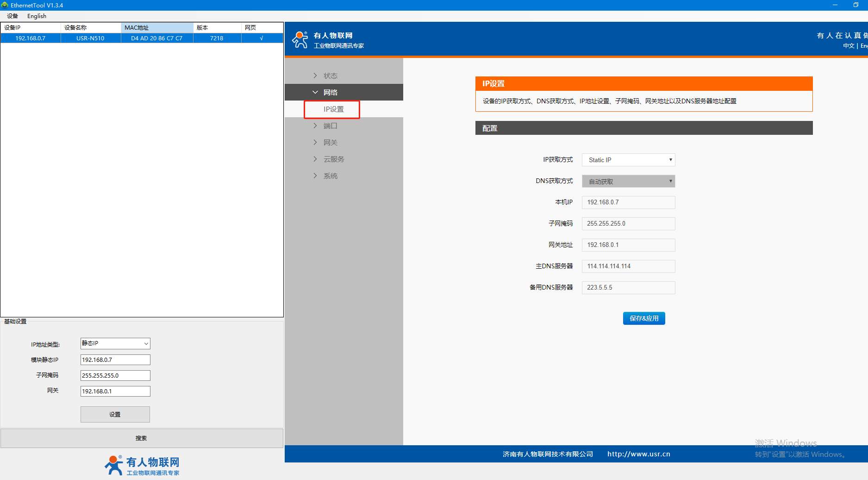Expand the 系统 sidebar section
Viewport: 868px width, 480px height.
pyautogui.click(x=330, y=176)
